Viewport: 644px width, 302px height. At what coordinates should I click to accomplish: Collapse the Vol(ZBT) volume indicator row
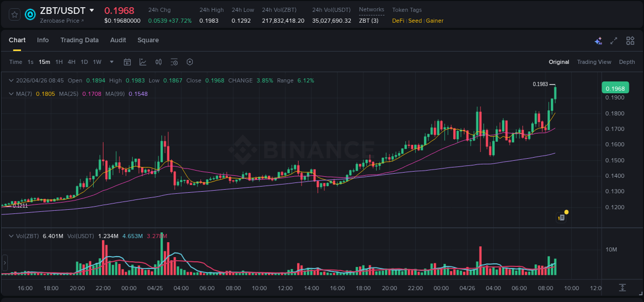pyautogui.click(x=11, y=236)
